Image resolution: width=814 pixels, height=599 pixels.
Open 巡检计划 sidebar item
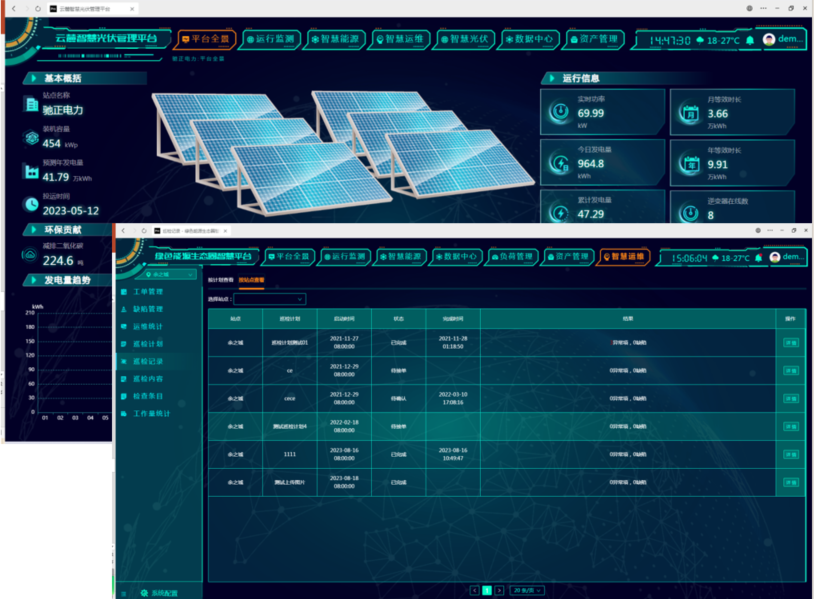(148, 344)
